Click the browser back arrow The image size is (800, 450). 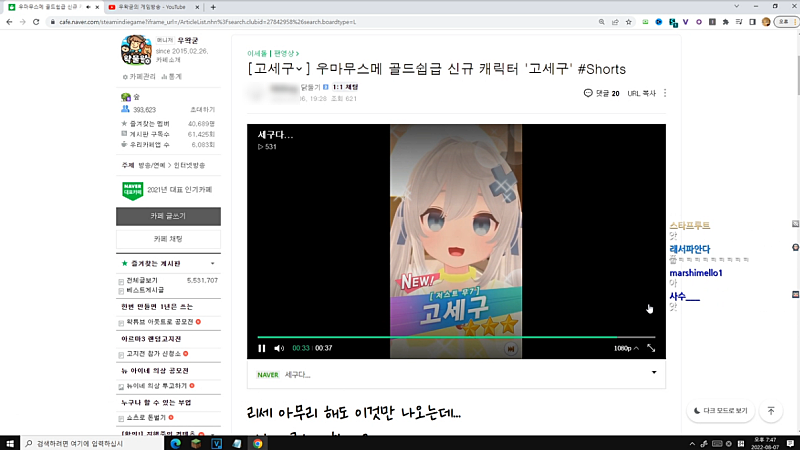point(9,22)
